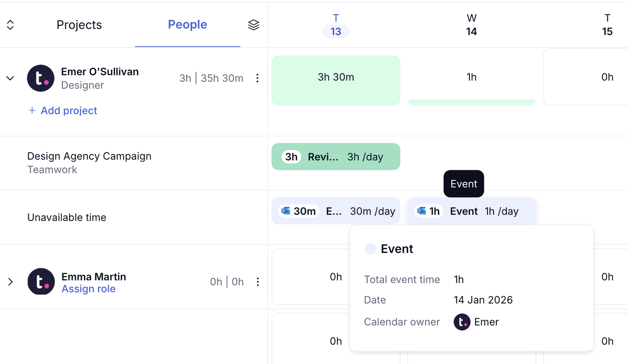
Task: Click Assign role for Emma Martin
Action: coord(88,289)
